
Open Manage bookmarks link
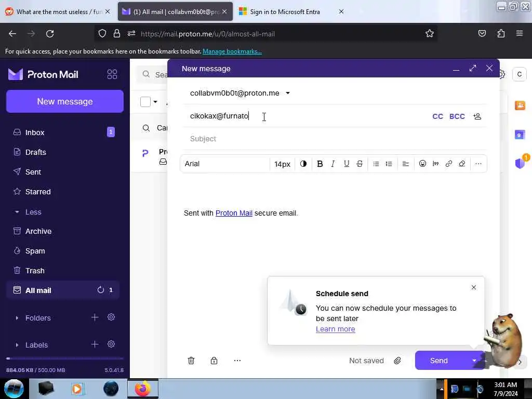232,51
